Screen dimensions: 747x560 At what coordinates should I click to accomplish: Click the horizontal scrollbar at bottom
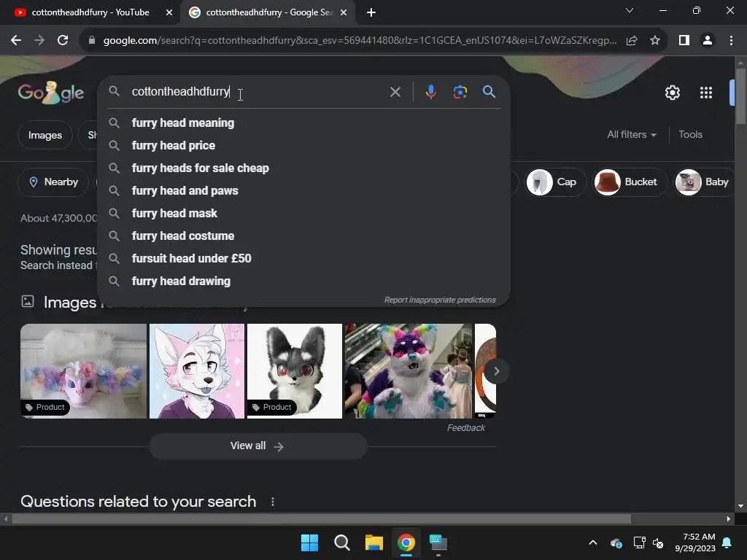click(321, 518)
